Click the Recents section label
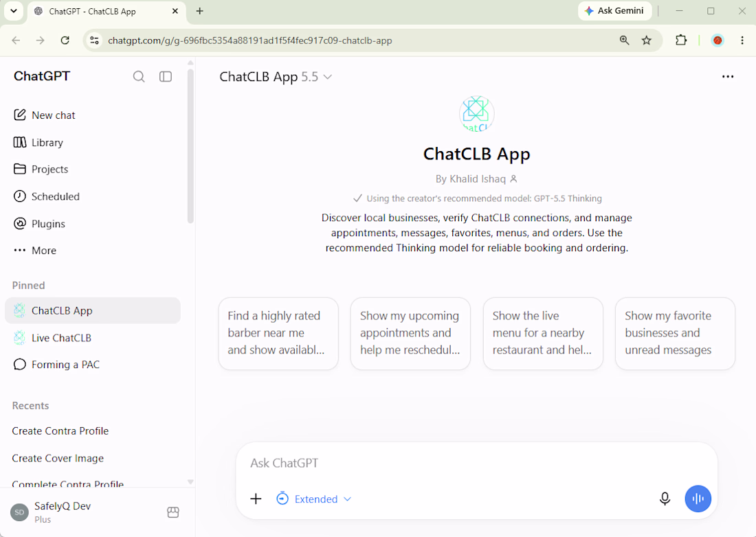The image size is (756, 537). [x=30, y=406]
